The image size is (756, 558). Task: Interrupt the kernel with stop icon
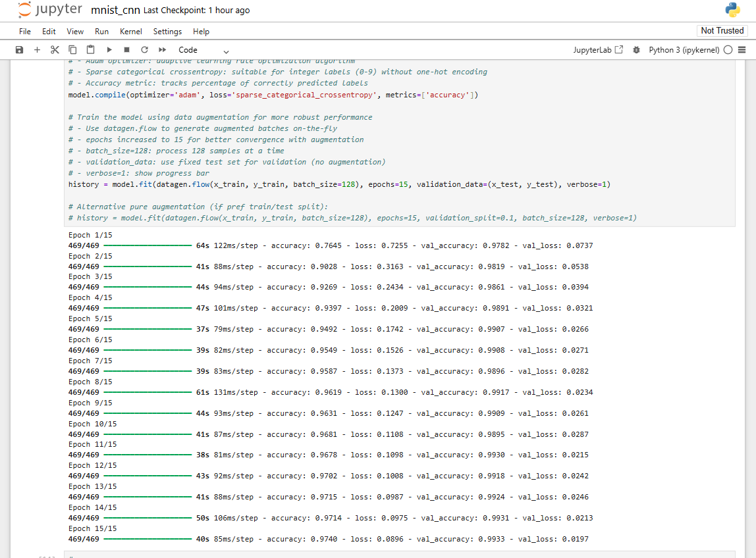(126, 50)
